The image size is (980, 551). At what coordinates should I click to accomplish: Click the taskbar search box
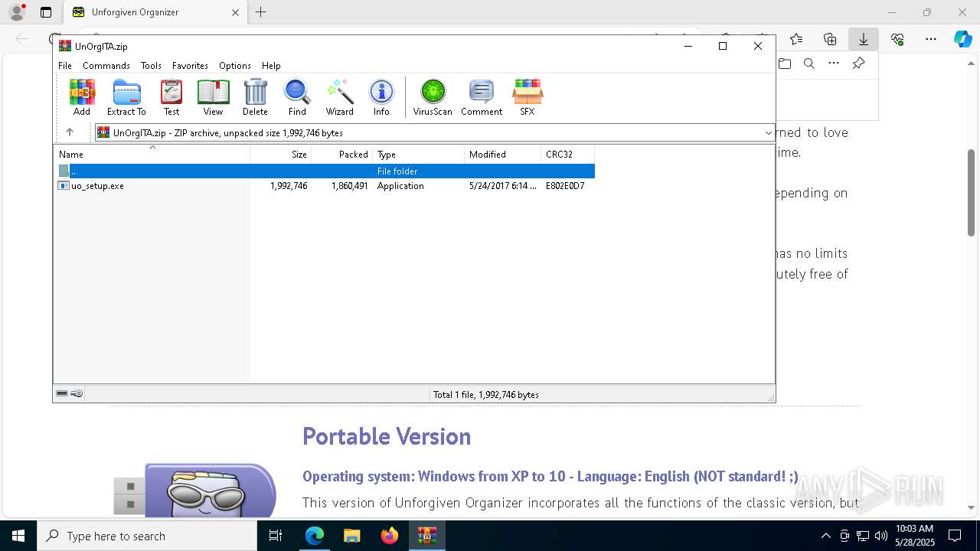click(147, 536)
